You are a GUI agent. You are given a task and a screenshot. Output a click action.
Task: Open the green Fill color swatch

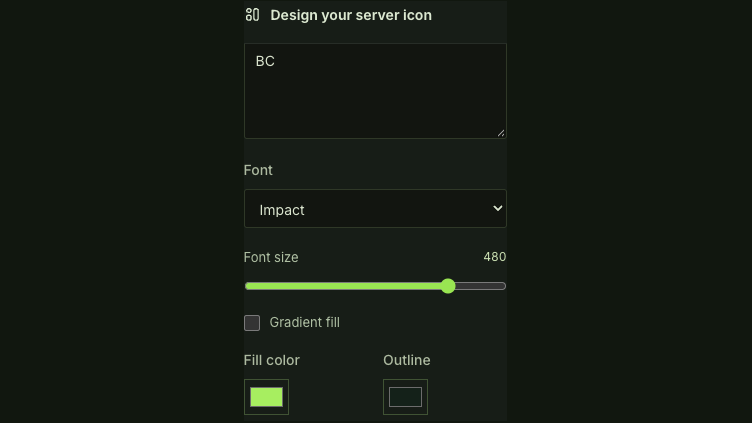pos(266,397)
